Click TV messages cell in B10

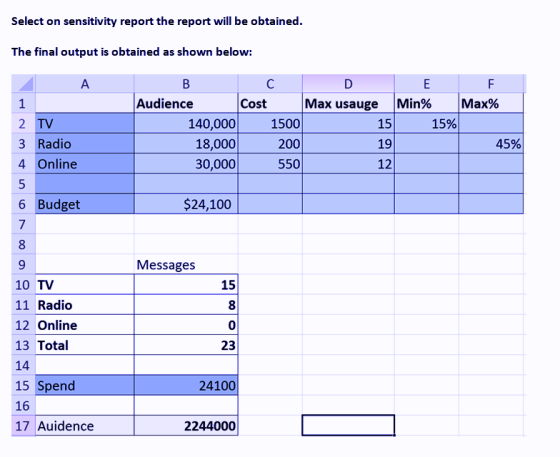(x=186, y=285)
